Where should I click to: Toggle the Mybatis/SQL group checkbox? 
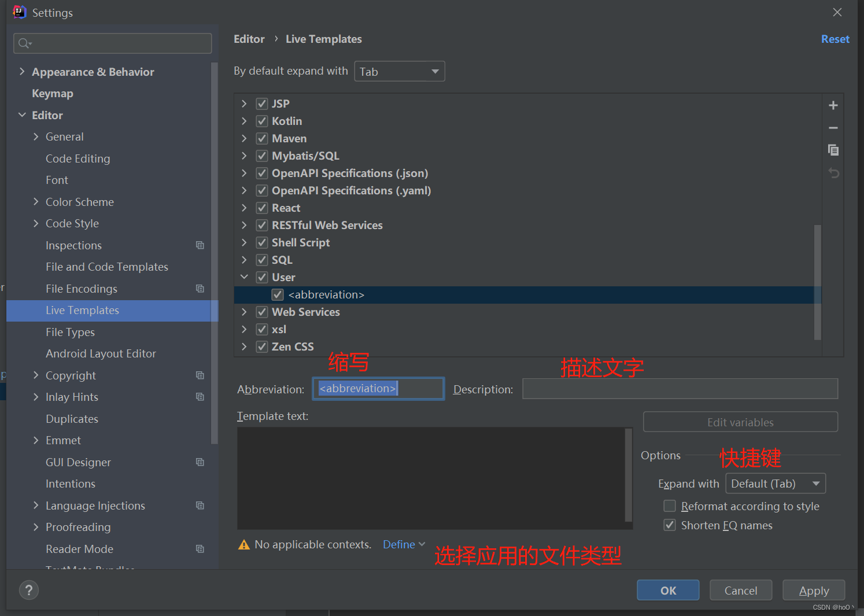(x=262, y=156)
